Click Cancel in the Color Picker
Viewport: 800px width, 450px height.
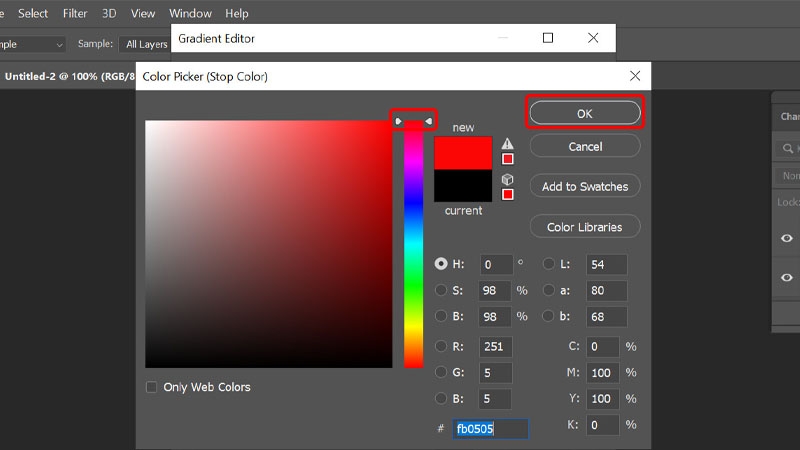coord(585,146)
